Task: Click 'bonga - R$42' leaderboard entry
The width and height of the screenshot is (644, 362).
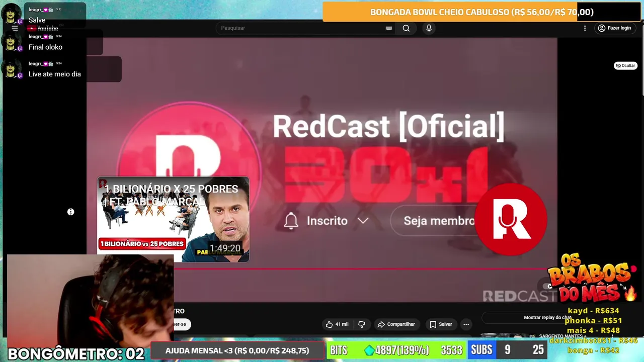Action: [593, 350]
